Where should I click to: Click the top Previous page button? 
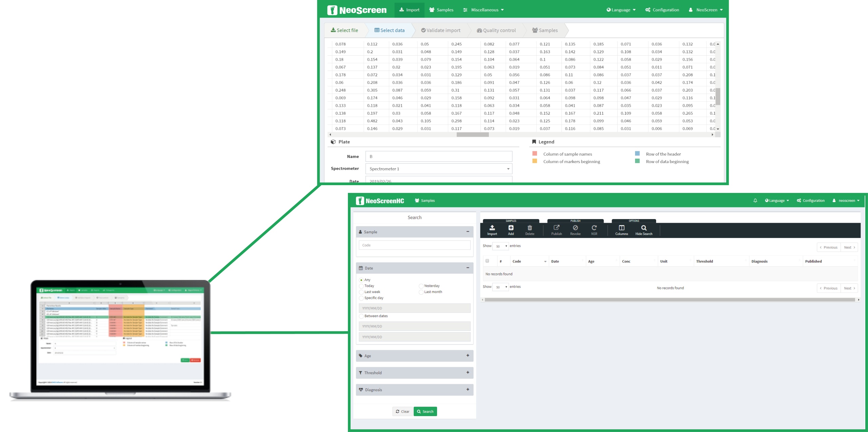tap(829, 247)
